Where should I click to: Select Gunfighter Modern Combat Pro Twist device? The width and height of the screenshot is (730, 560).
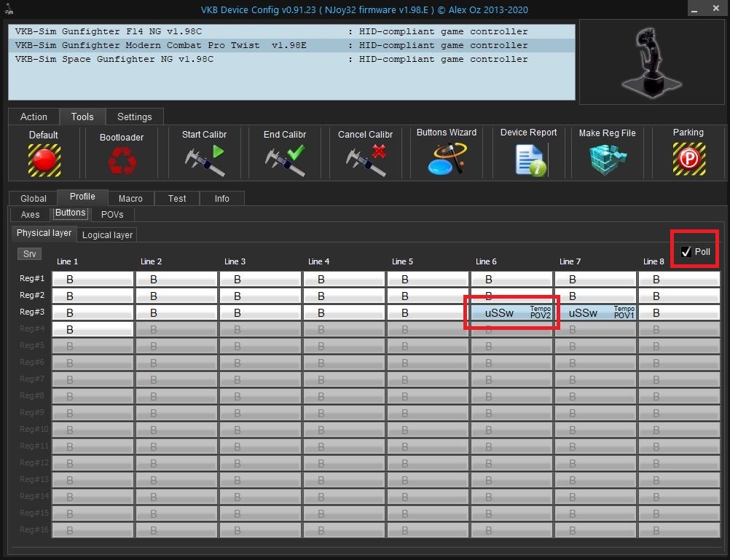point(291,45)
